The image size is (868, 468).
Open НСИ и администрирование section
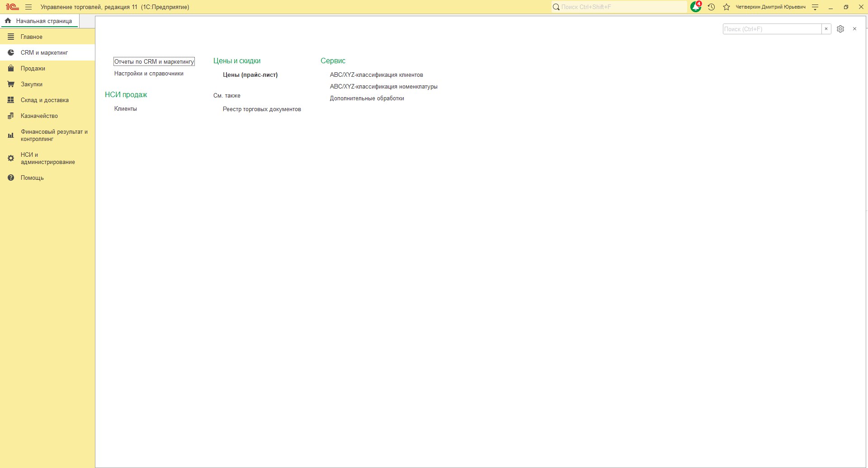(x=47, y=158)
